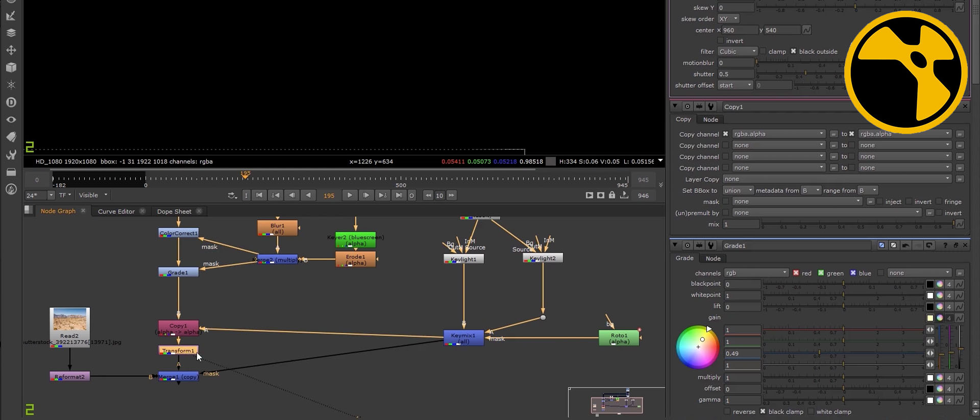980x420 pixels.
Task: Toggle the blue channel checkbox in Grade1
Action: coord(853,273)
